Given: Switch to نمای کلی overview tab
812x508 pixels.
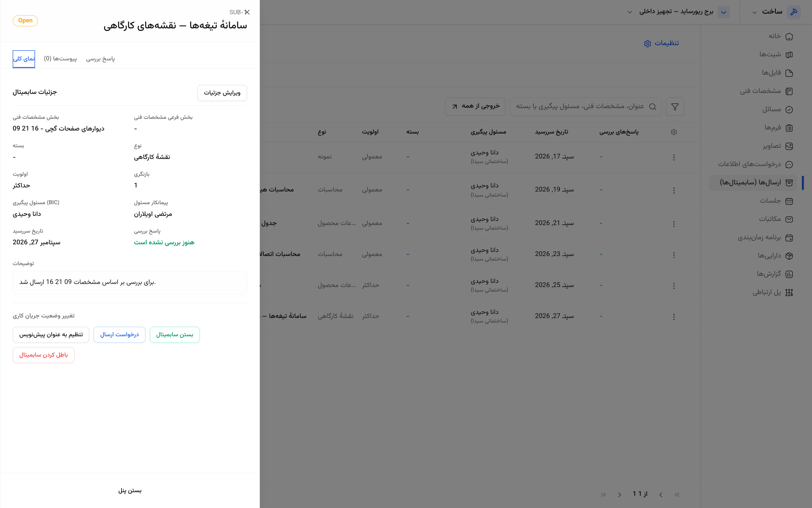Looking at the screenshot, I should coord(24,59).
